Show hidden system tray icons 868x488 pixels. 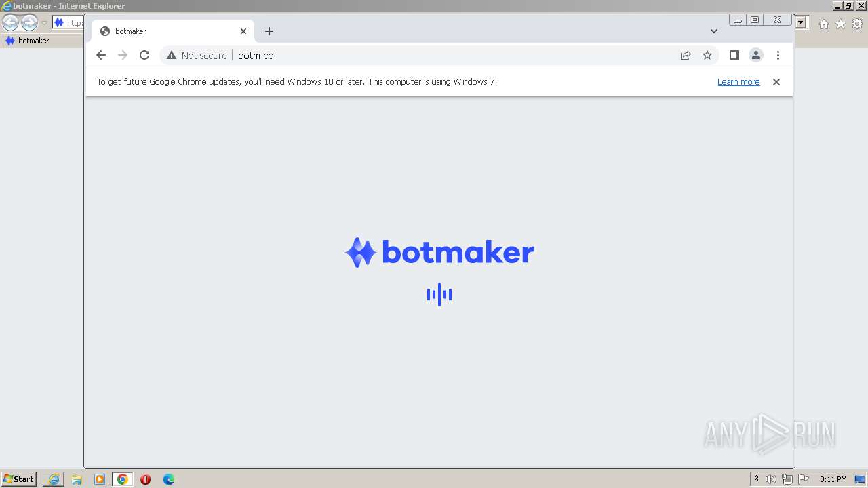pyautogui.click(x=756, y=479)
